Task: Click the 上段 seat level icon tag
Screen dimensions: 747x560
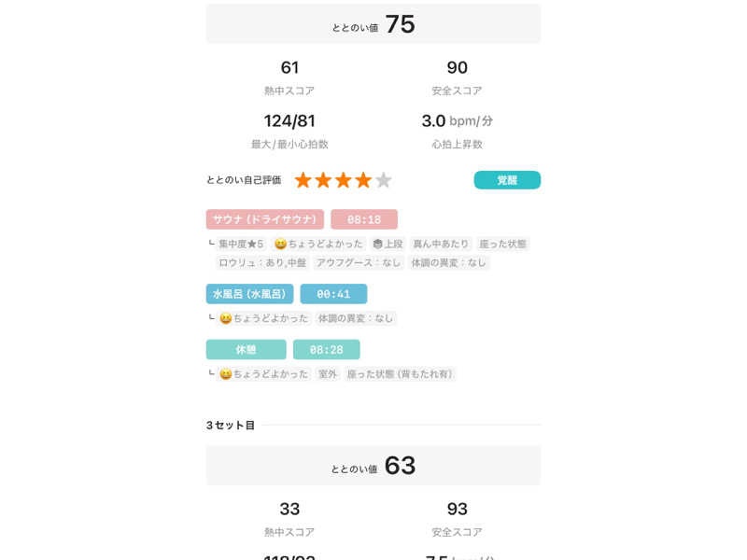Action: [x=388, y=244]
